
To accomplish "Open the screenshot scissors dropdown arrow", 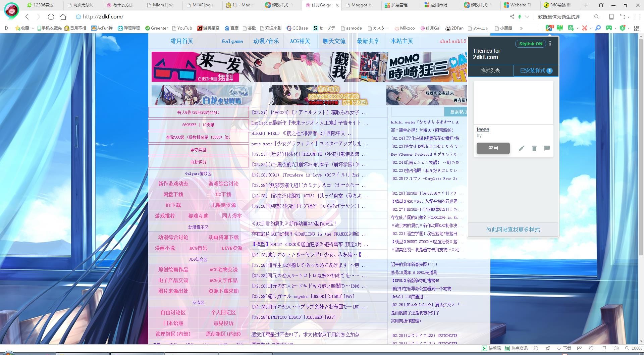I will pos(590,29).
